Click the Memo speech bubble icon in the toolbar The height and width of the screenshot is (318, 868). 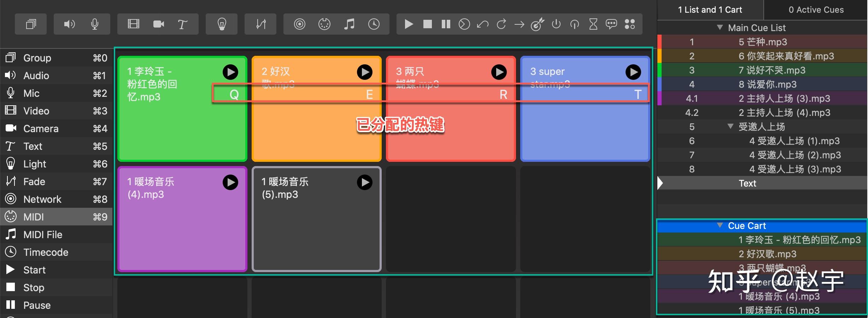click(611, 24)
